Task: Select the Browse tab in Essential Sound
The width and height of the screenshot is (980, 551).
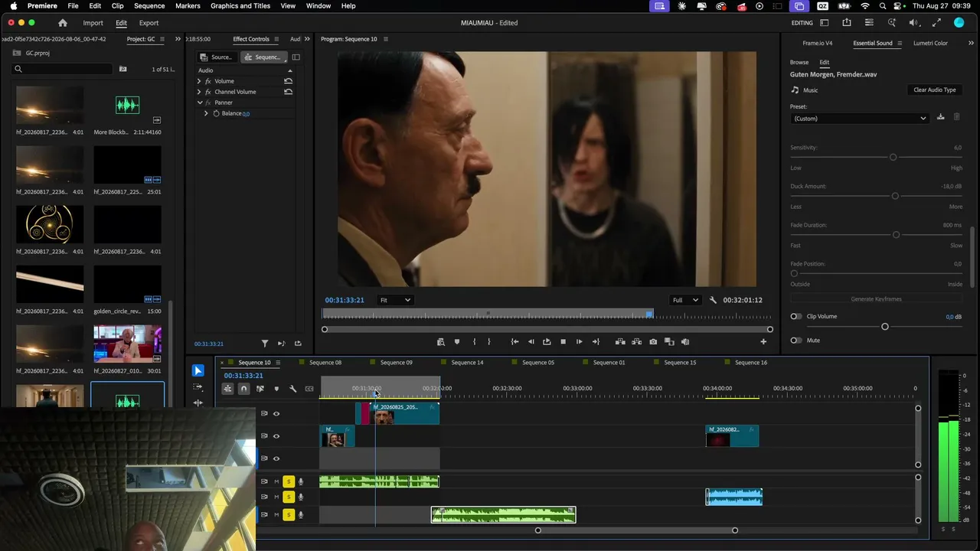Action: [x=799, y=63]
